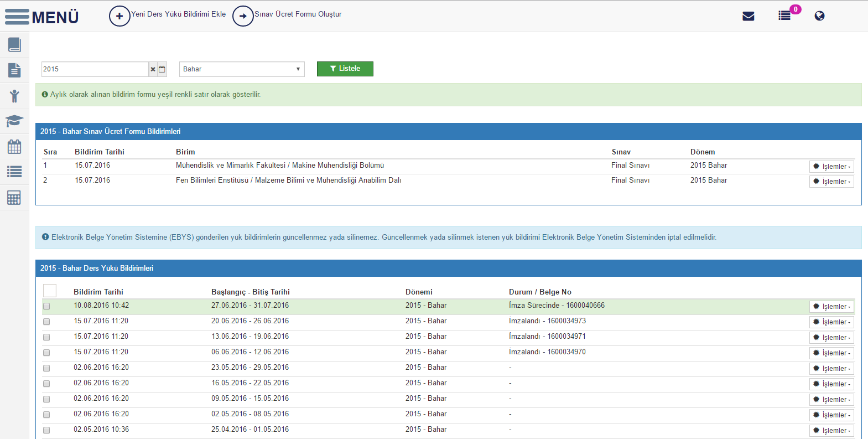Check the row for 16.05.2016 - 22.05.2016

[46, 384]
